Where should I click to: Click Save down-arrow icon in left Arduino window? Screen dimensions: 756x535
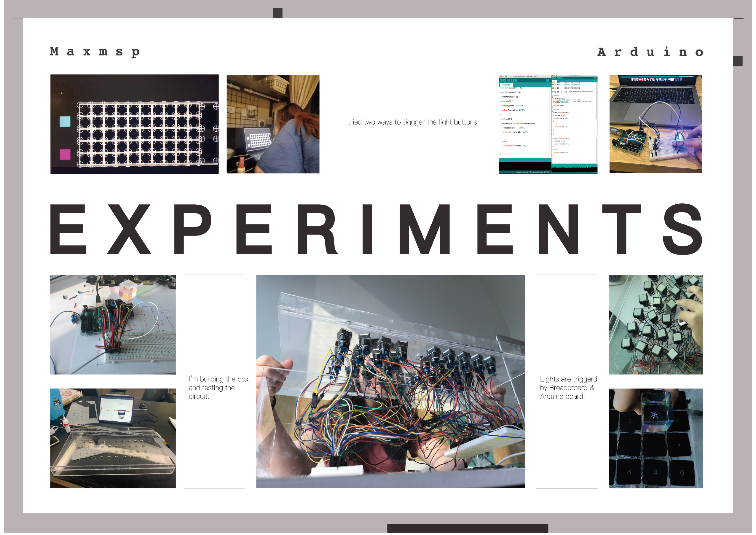(x=516, y=80)
